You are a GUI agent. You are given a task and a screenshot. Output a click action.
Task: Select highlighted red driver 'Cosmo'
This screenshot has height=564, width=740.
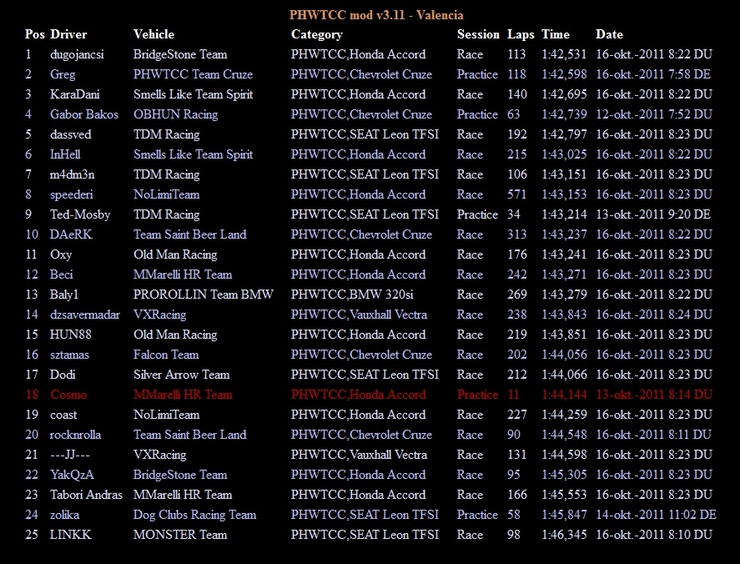tap(68, 395)
